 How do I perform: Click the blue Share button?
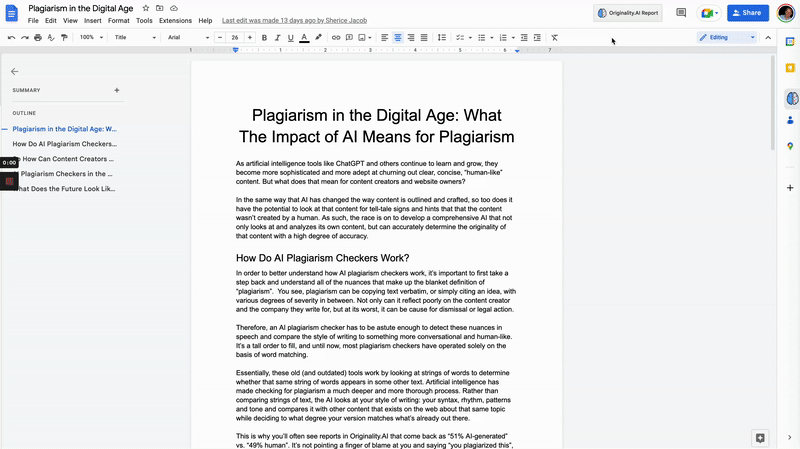(747, 13)
